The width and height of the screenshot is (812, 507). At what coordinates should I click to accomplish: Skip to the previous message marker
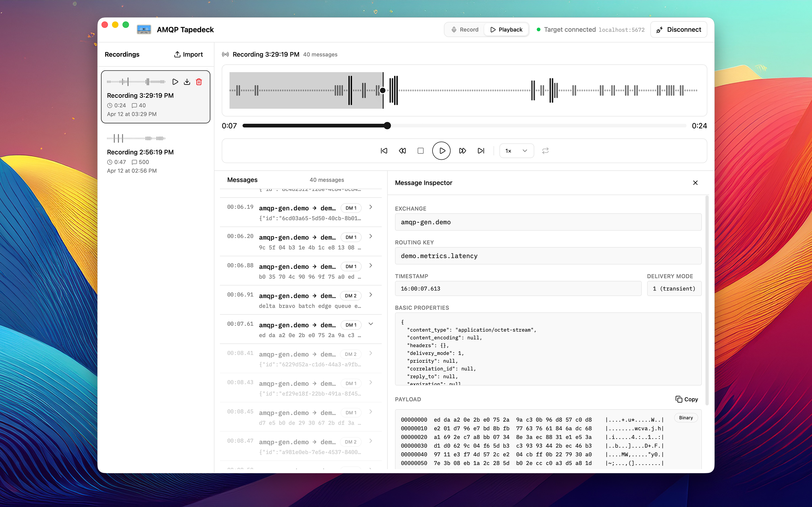click(x=383, y=151)
